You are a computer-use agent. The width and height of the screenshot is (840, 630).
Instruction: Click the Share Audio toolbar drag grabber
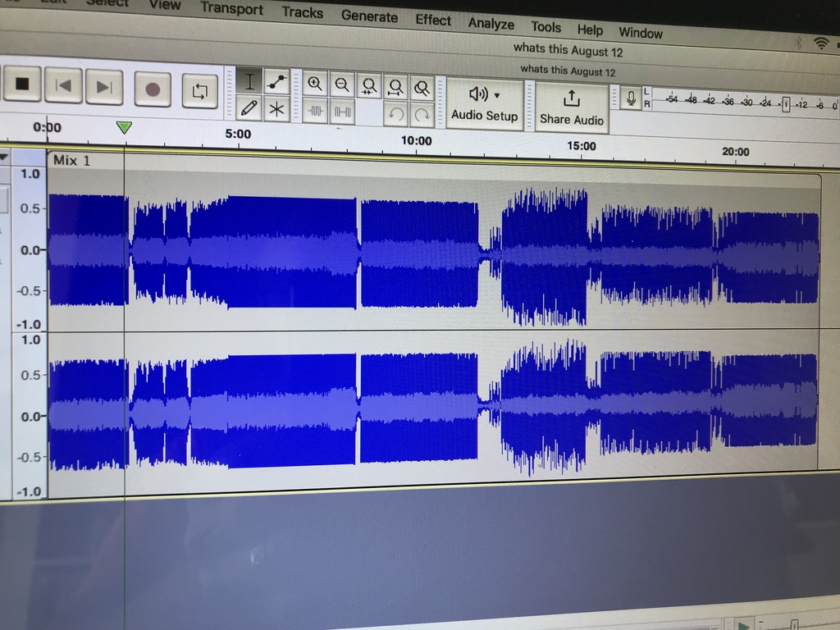[x=529, y=106]
